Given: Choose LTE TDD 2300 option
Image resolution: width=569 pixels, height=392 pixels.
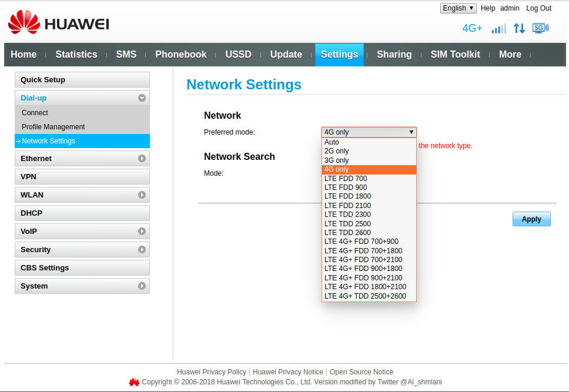Looking at the screenshot, I should 369,215.
